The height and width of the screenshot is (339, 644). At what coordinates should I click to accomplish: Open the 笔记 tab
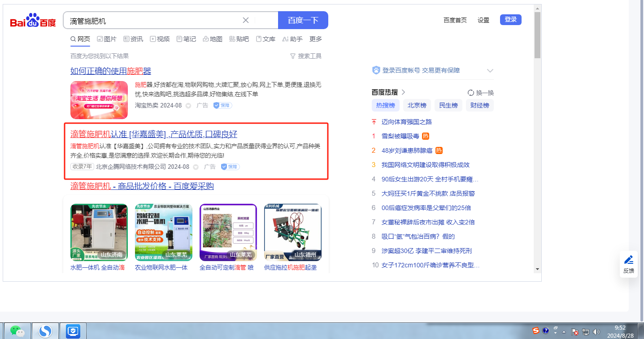point(186,39)
